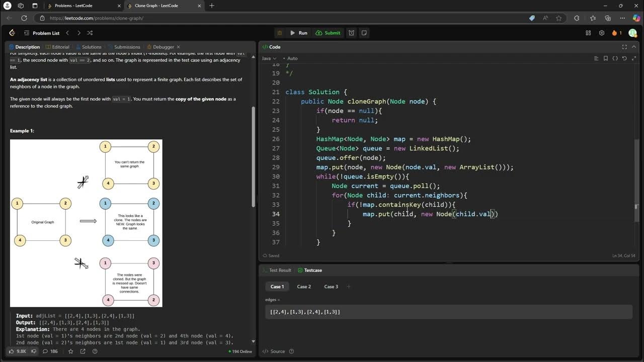
Task: Run the code with Run button
Action: point(298,33)
